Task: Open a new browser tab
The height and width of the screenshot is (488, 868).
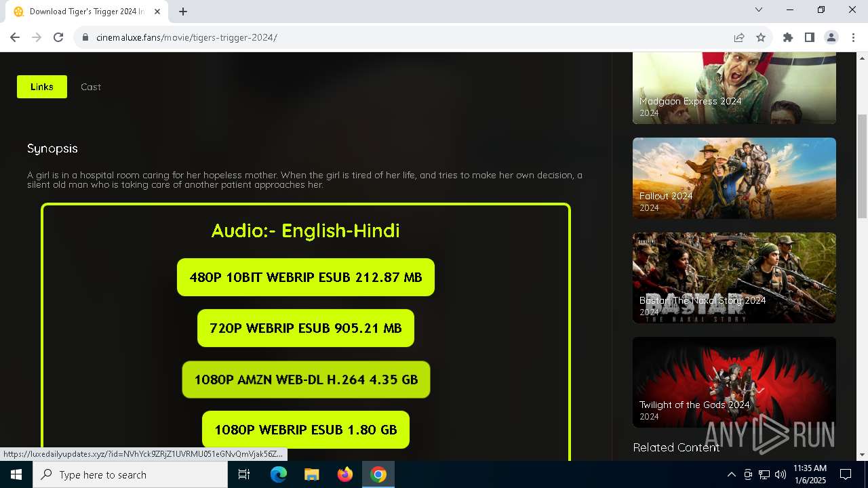Action: tap(183, 12)
